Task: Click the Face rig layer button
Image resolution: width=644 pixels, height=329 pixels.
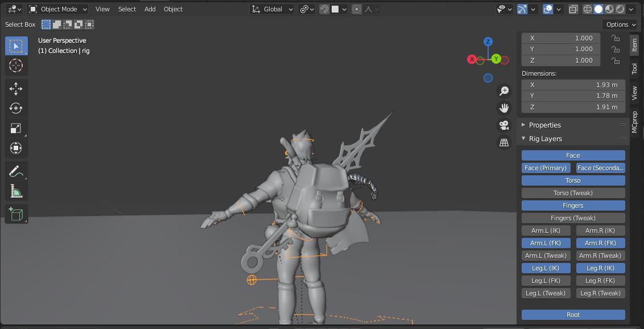Action: pos(573,155)
